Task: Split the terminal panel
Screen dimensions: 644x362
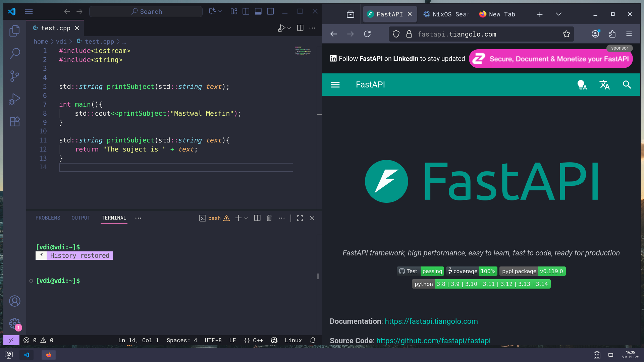Action: click(x=257, y=218)
